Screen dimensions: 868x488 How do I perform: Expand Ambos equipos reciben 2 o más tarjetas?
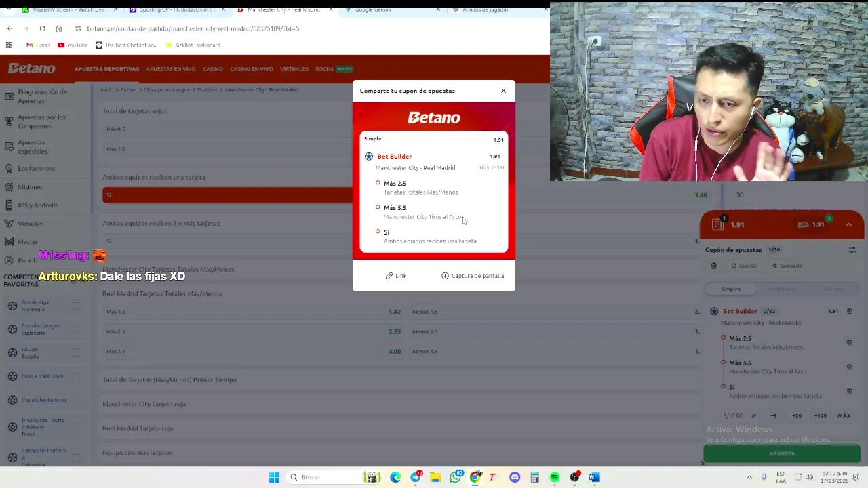click(161, 223)
